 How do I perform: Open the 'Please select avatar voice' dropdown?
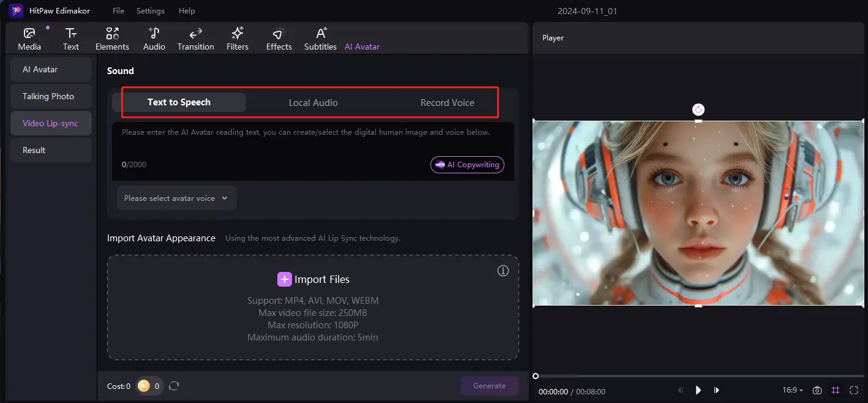click(x=176, y=198)
